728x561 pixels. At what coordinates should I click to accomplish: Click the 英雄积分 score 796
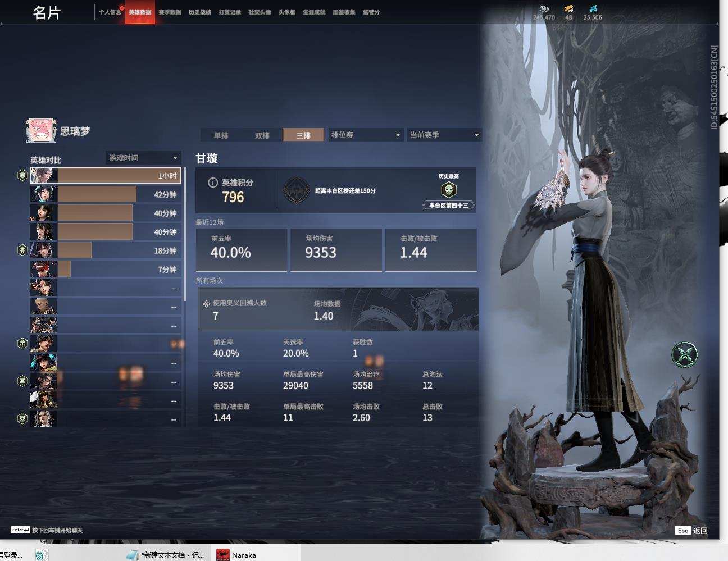(233, 197)
